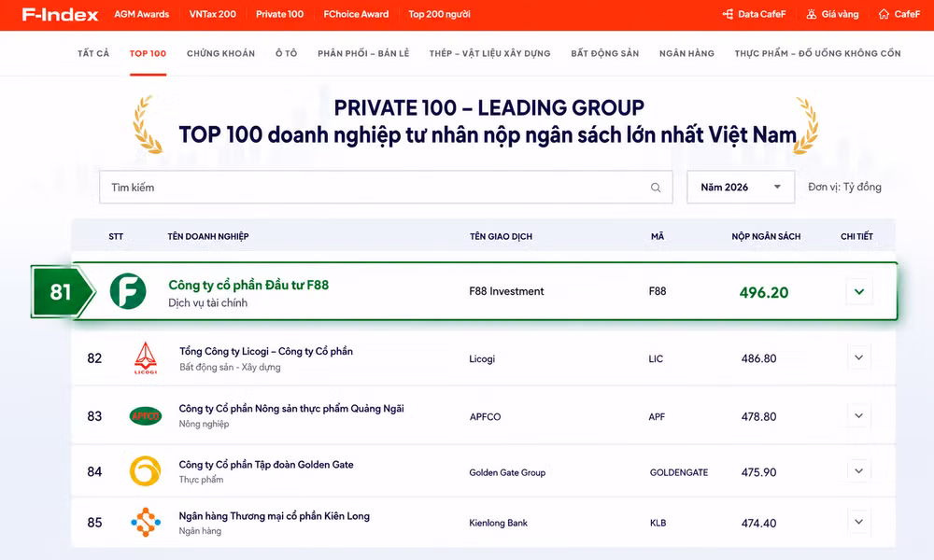Click the Giá vàng gold icon

(x=812, y=14)
